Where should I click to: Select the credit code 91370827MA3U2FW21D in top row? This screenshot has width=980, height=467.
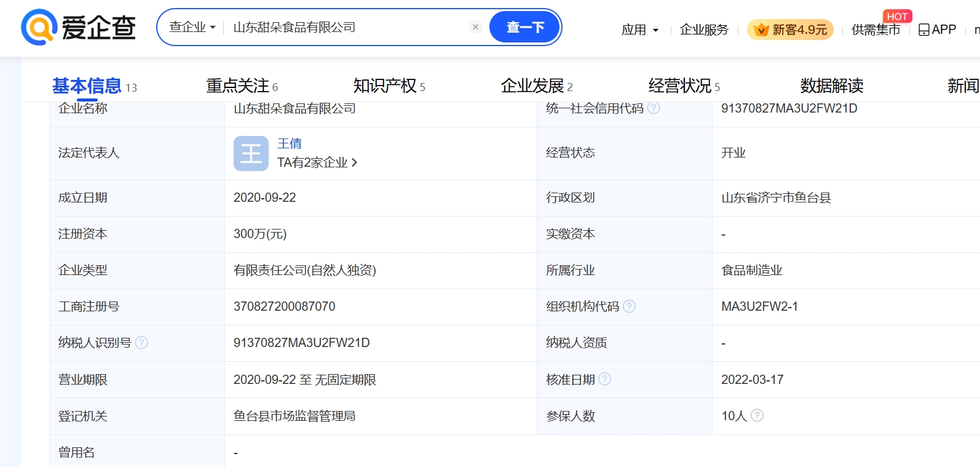tap(789, 108)
